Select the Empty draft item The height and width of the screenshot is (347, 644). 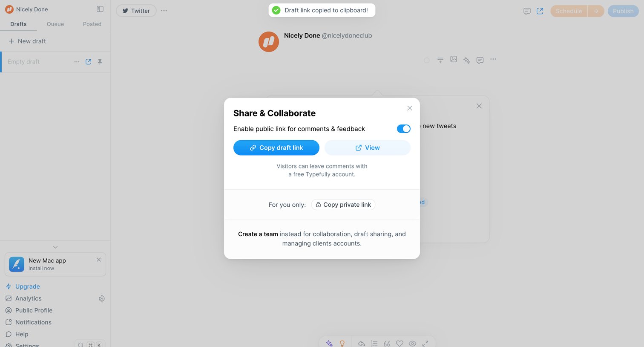55,62
